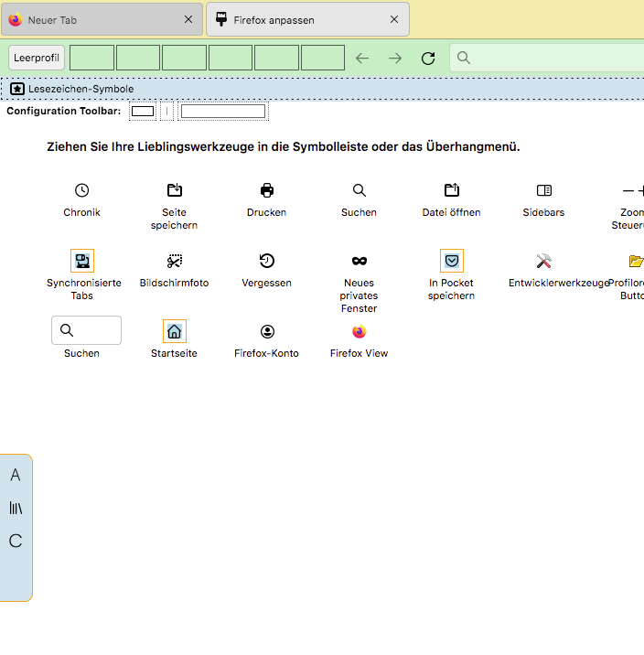This screenshot has width=644, height=655.
Task: Select the Neues privates Fenster mask icon
Action: [x=360, y=261]
